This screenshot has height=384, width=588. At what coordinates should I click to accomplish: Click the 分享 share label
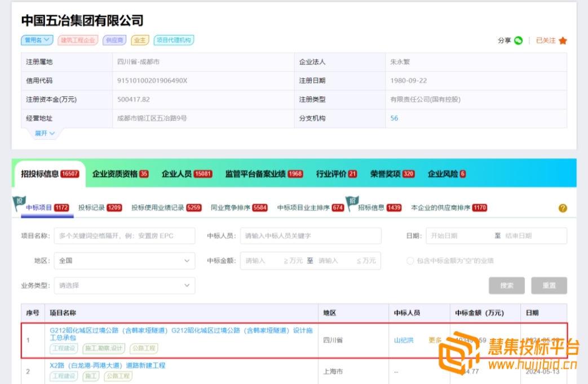(x=505, y=41)
